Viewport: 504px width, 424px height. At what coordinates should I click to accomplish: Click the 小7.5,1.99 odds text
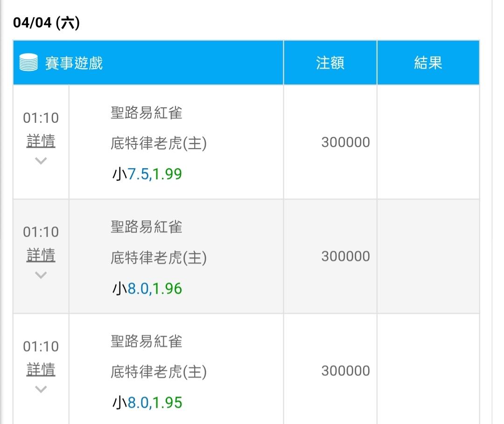click(147, 174)
